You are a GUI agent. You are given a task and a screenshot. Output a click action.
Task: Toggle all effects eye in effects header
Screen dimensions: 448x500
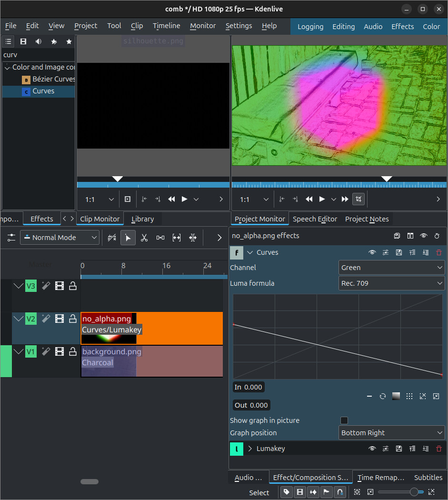click(424, 236)
